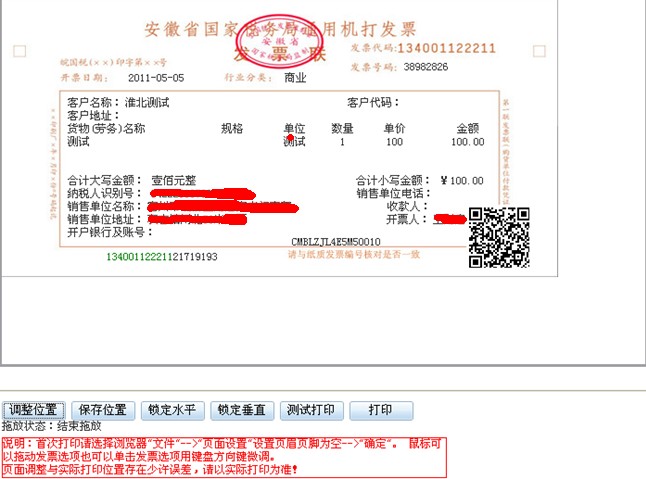Select the QR code on the invoice
Image resolution: width=646 pixels, height=479 pixels.
click(498, 237)
